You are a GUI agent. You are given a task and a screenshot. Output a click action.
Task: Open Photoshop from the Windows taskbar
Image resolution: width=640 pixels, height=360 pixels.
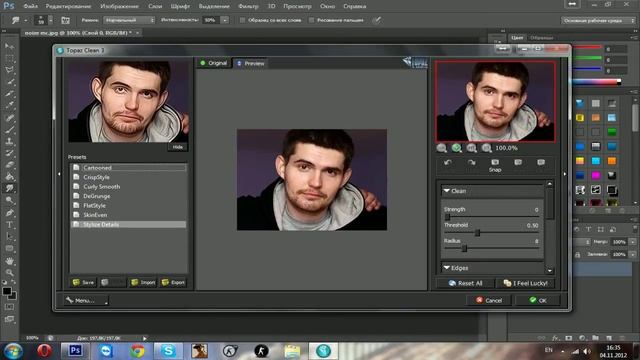coord(75,351)
